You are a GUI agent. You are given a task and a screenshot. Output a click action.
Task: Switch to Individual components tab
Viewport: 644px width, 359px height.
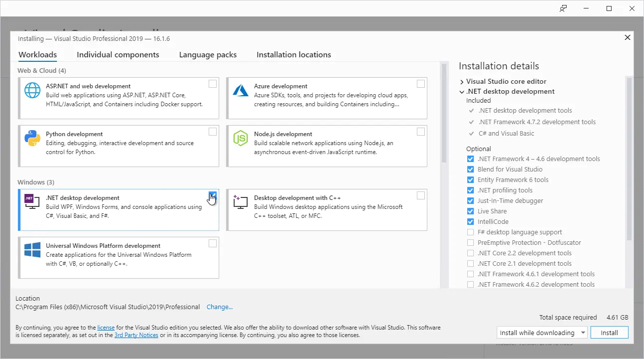pyautogui.click(x=118, y=55)
